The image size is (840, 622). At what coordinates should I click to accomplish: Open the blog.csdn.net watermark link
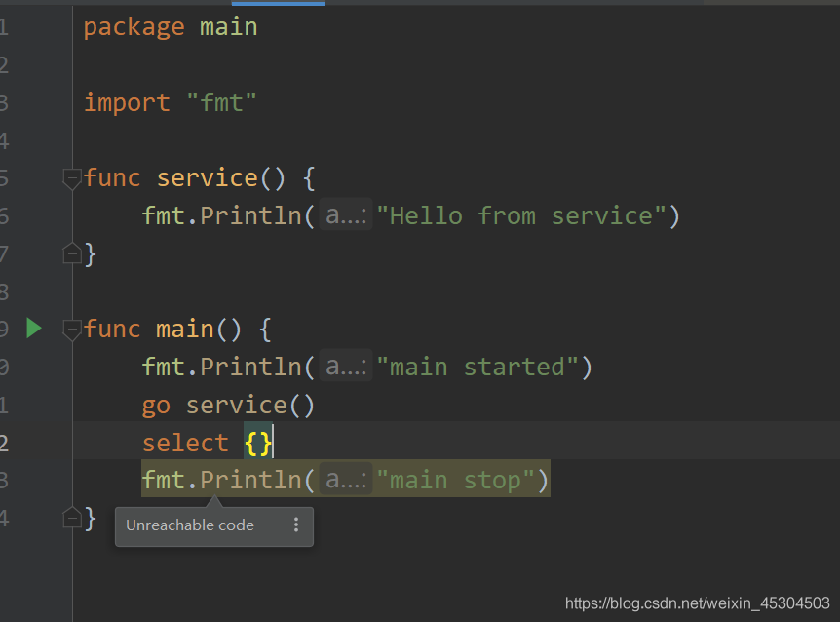pyautogui.click(x=697, y=603)
